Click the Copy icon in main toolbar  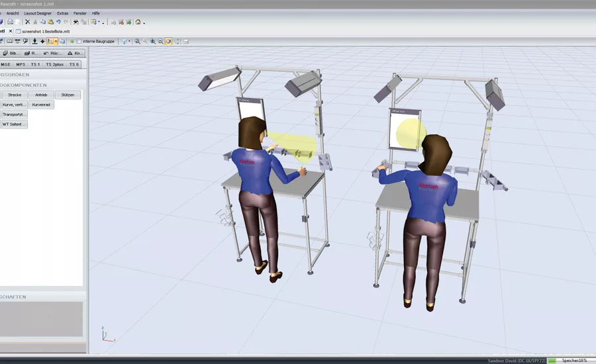pyautogui.click(x=43, y=22)
